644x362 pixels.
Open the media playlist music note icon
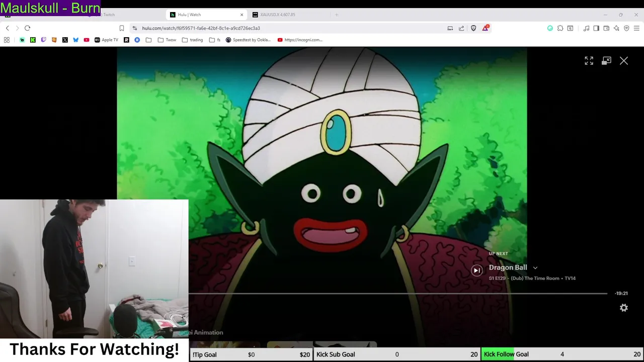586,28
